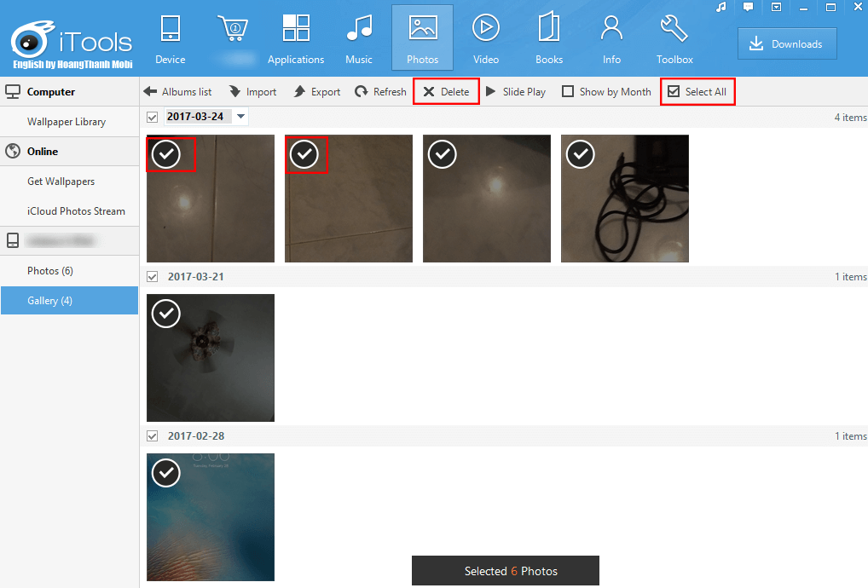Screen dimensions: 868x588
Task: Expand the 2017-03-24 date dropdown arrow
Action: (240, 117)
